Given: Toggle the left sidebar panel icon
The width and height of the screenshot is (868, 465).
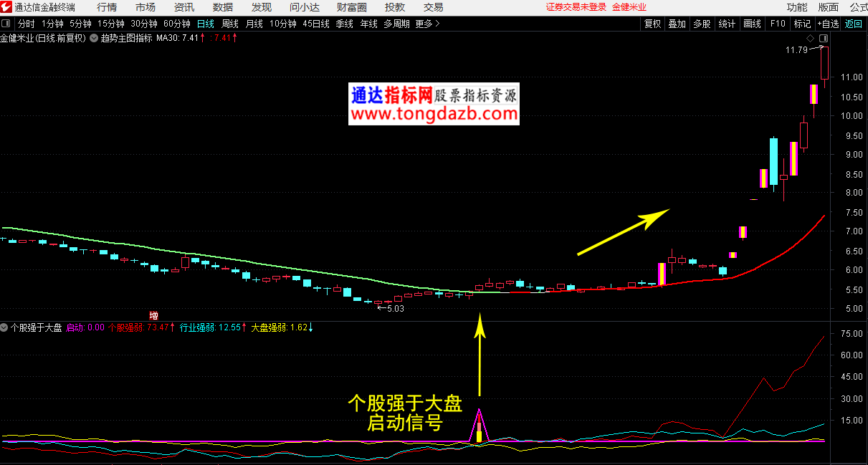Looking at the screenshot, I should [x=6, y=24].
